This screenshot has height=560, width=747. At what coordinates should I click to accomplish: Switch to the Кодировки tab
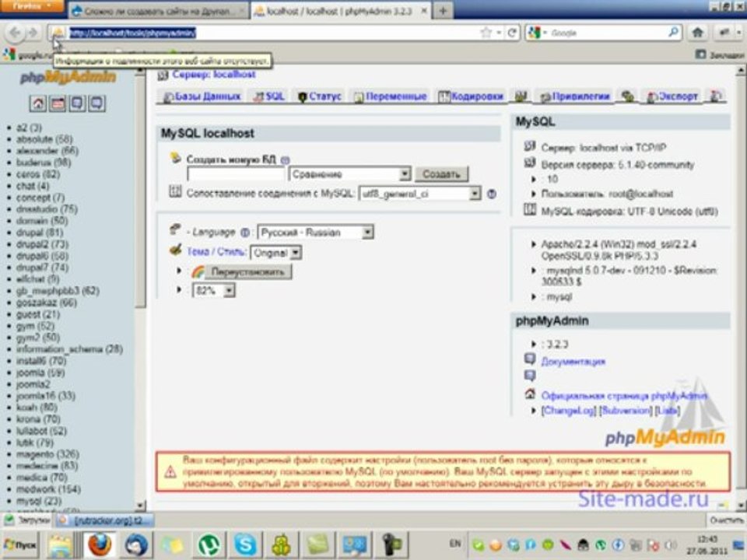[x=472, y=96]
